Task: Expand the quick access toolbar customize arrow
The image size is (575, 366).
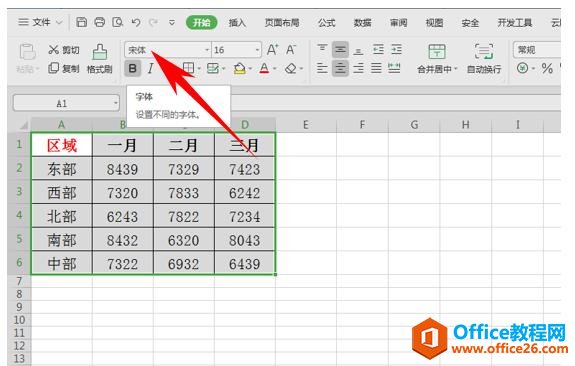Action: coord(172,23)
